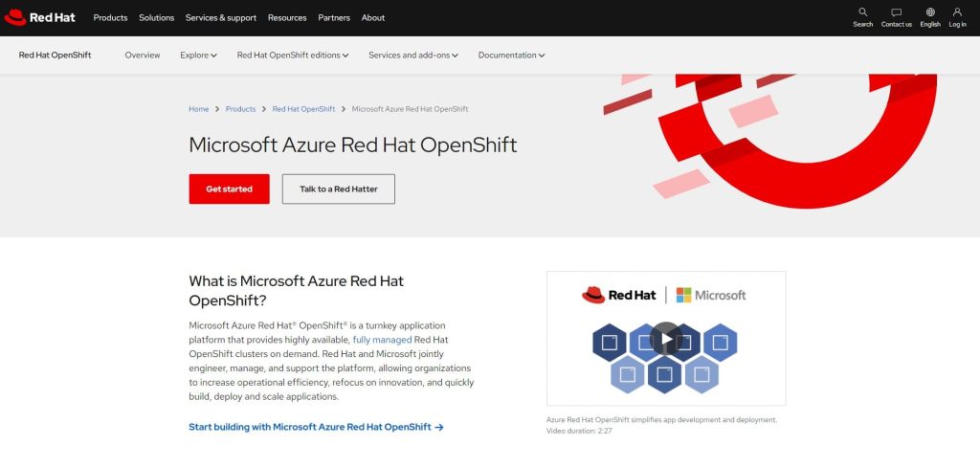Screen dimensions: 980x468
Task: Click the Contact us chat icon
Action: pos(896,12)
